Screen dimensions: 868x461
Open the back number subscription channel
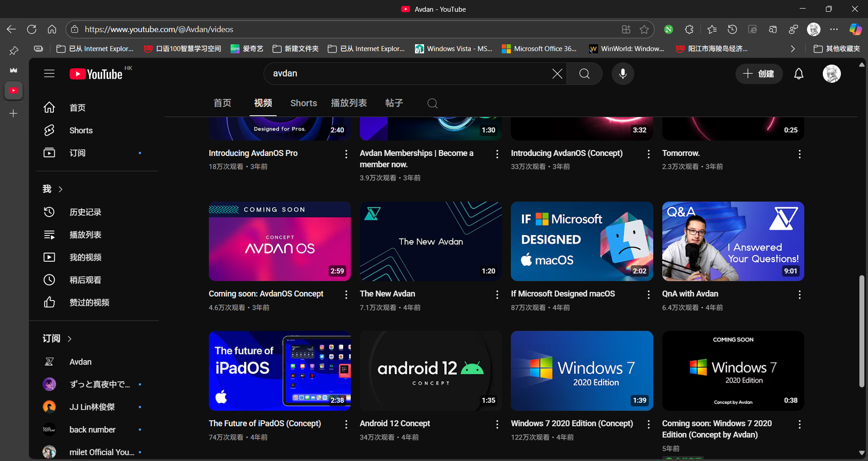click(x=97, y=429)
